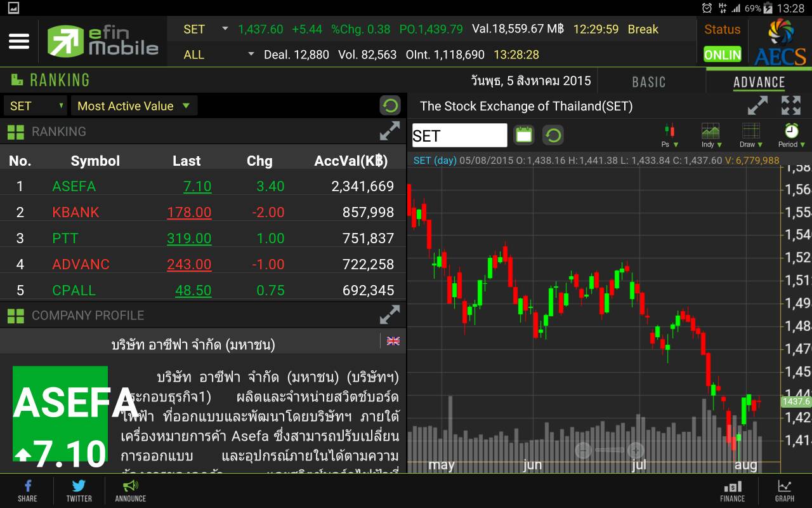The height and width of the screenshot is (508, 812).
Task: Share on Facebook
Action: tap(27, 491)
